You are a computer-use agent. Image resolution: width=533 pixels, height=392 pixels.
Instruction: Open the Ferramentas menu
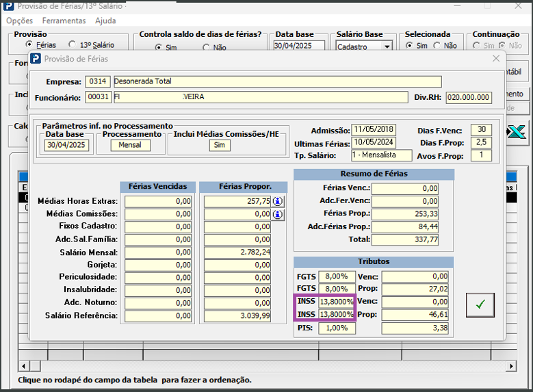(64, 21)
